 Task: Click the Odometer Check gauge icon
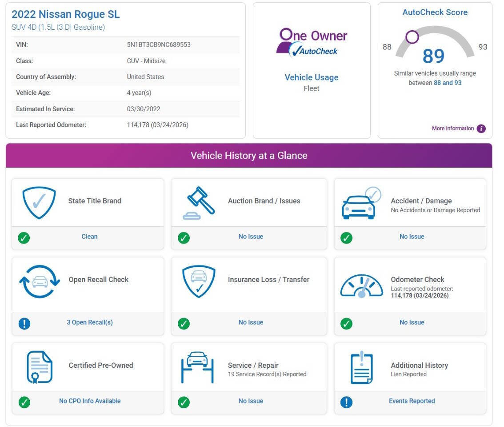click(362, 286)
